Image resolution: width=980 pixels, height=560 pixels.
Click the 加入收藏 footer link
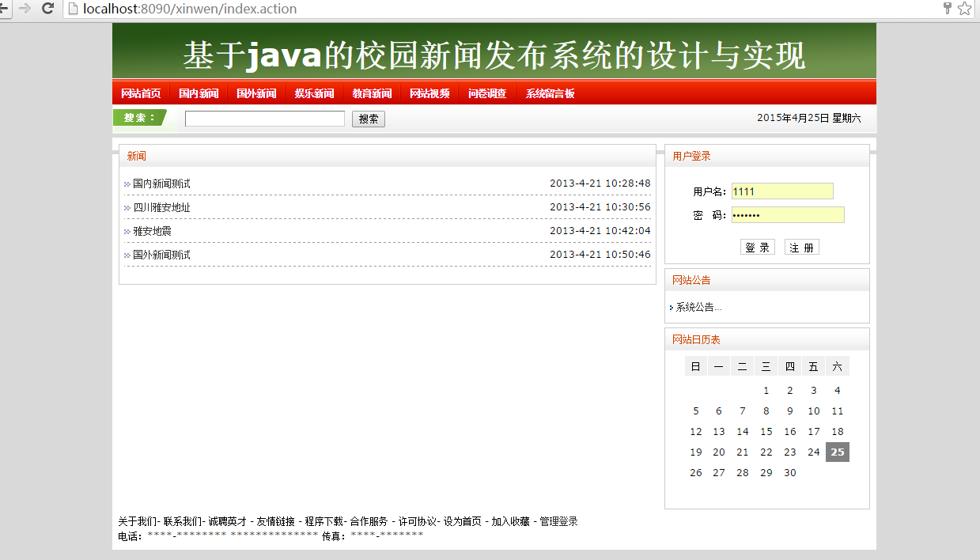511,522
